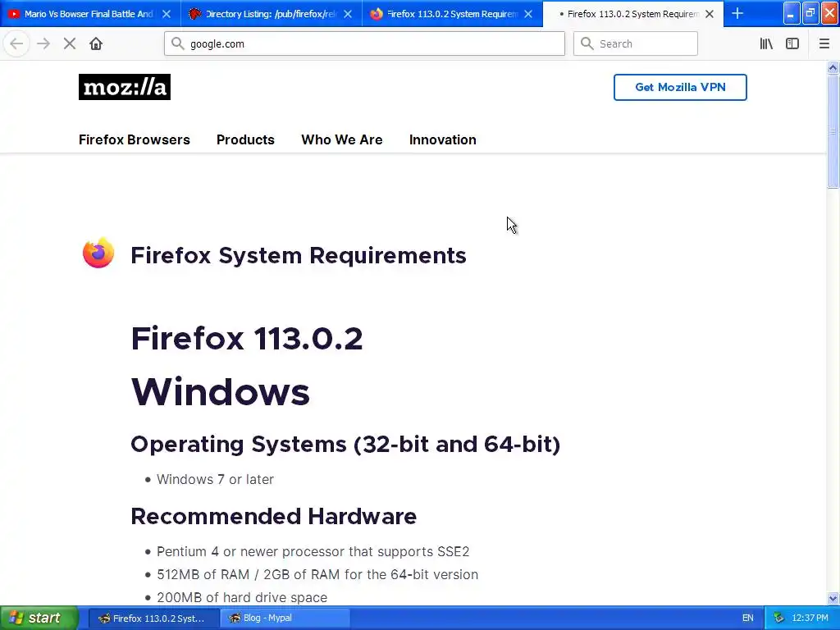Screen dimensions: 840x630
Task: Show sidebars with the sidebar icon
Action: [x=792, y=44]
